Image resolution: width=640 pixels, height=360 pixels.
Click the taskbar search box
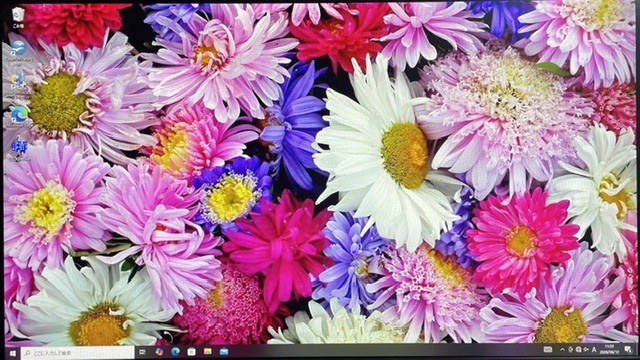coord(77,353)
